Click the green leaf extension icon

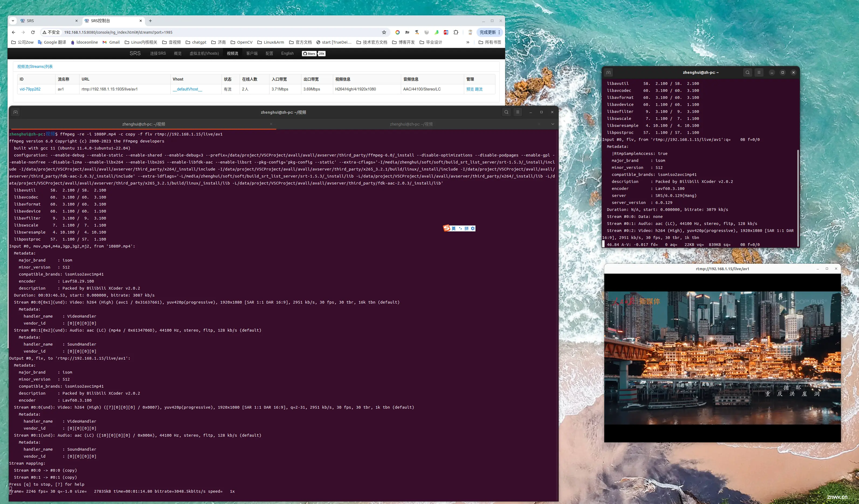coord(436,32)
